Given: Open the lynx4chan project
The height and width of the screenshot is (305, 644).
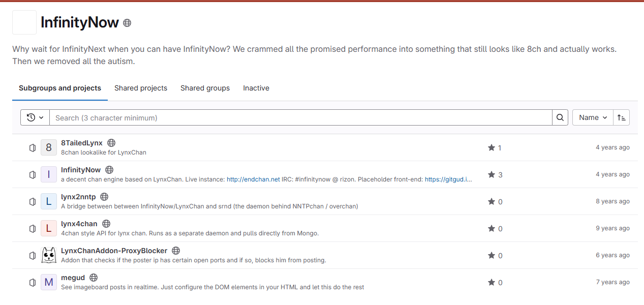Looking at the screenshot, I should coord(79,224).
